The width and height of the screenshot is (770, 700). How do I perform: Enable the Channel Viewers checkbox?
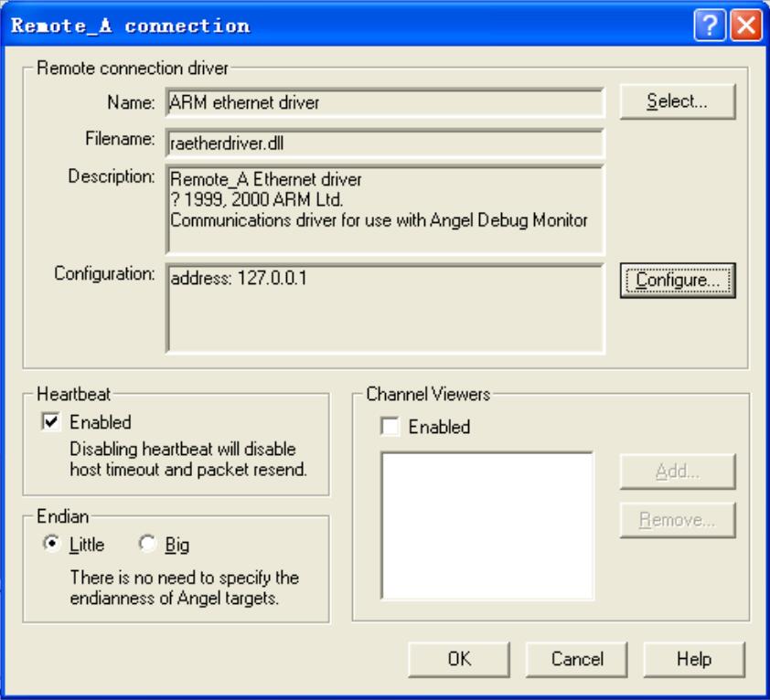pyautogui.click(x=390, y=427)
